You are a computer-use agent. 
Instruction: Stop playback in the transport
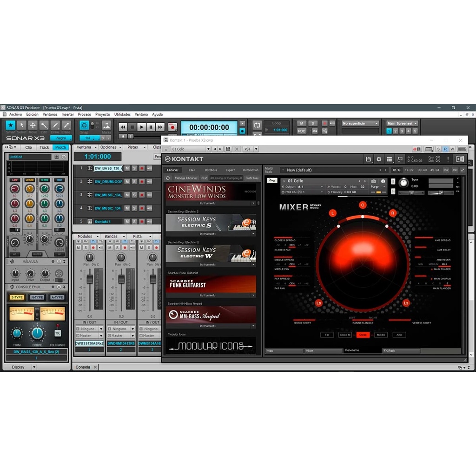point(132,127)
